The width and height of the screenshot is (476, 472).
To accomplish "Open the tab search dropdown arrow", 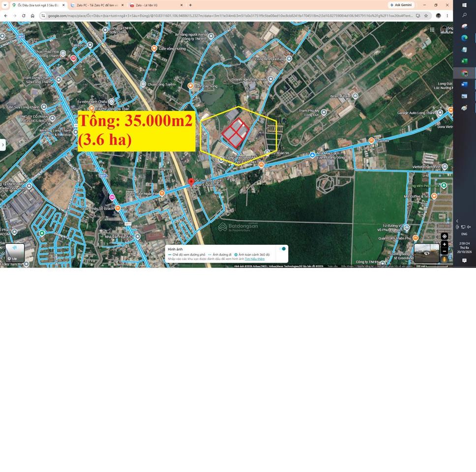I will [x=5, y=5].
